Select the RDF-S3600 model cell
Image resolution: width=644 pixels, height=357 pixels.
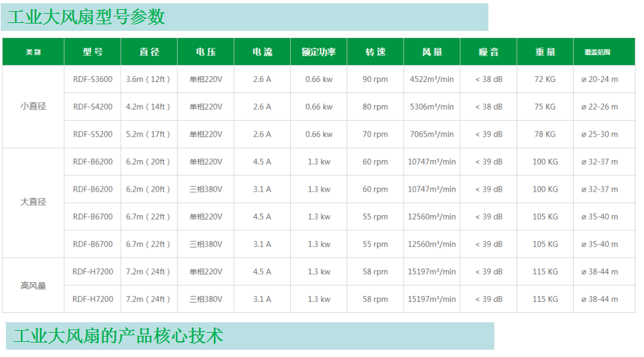click(x=93, y=79)
